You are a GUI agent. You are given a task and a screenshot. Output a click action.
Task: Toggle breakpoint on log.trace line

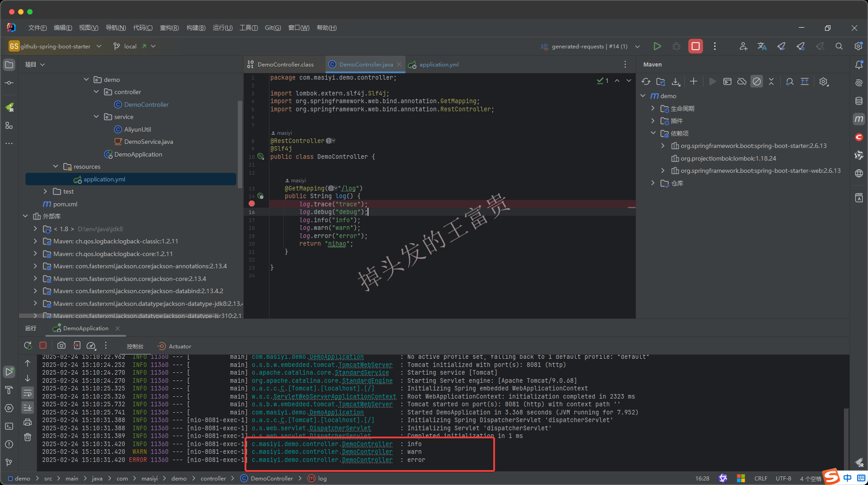click(x=252, y=204)
